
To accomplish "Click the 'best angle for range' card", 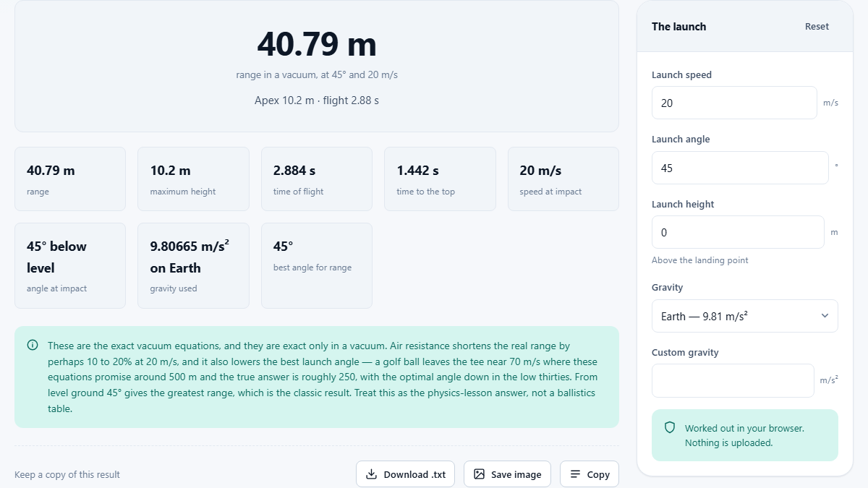I will pos(317,265).
